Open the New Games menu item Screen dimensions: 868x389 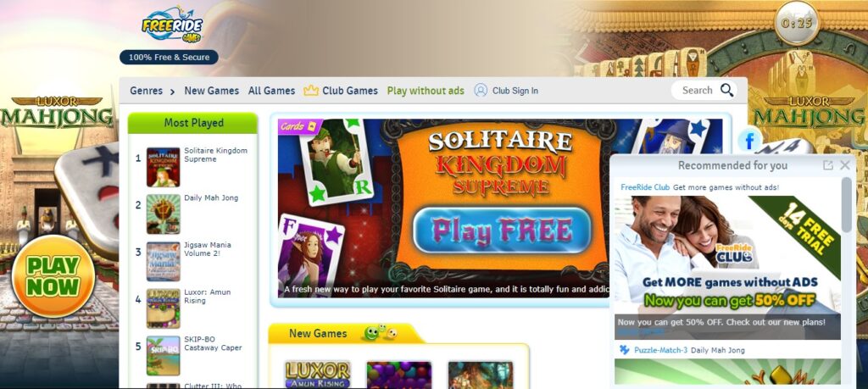pos(211,91)
